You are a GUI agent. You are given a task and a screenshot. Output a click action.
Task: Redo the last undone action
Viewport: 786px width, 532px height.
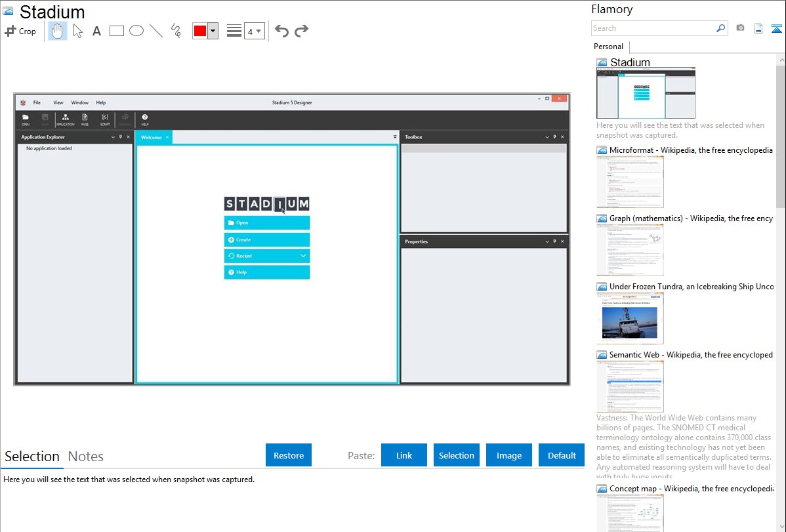click(301, 31)
